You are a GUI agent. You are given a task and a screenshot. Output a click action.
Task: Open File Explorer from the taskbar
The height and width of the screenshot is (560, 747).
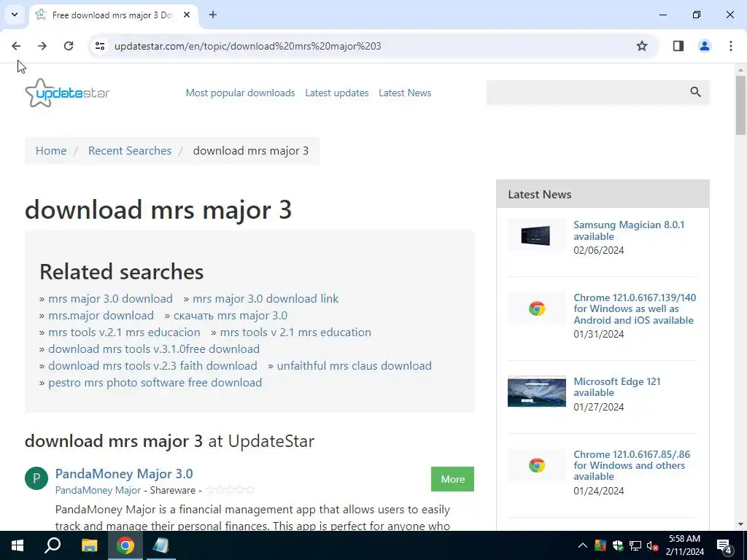[x=89, y=545]
